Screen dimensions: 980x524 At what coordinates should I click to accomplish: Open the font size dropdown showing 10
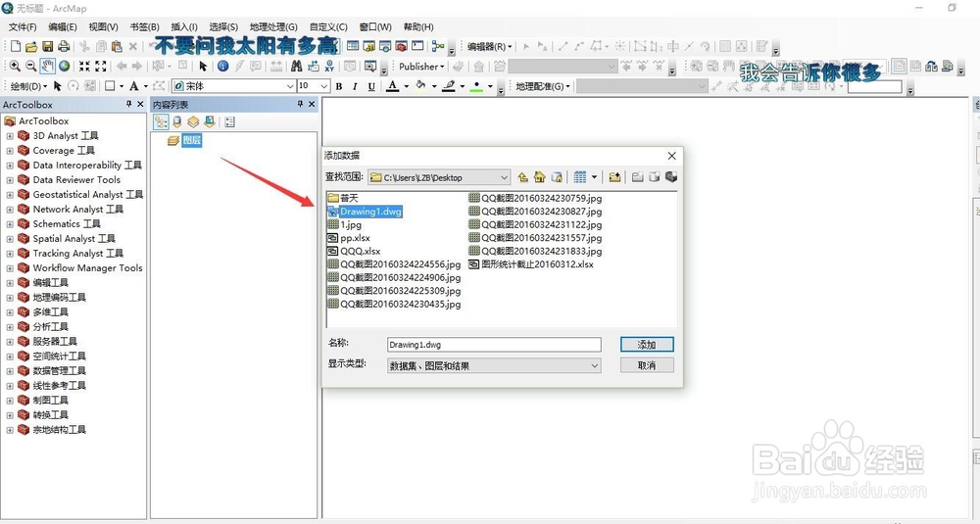pos(324,86)
